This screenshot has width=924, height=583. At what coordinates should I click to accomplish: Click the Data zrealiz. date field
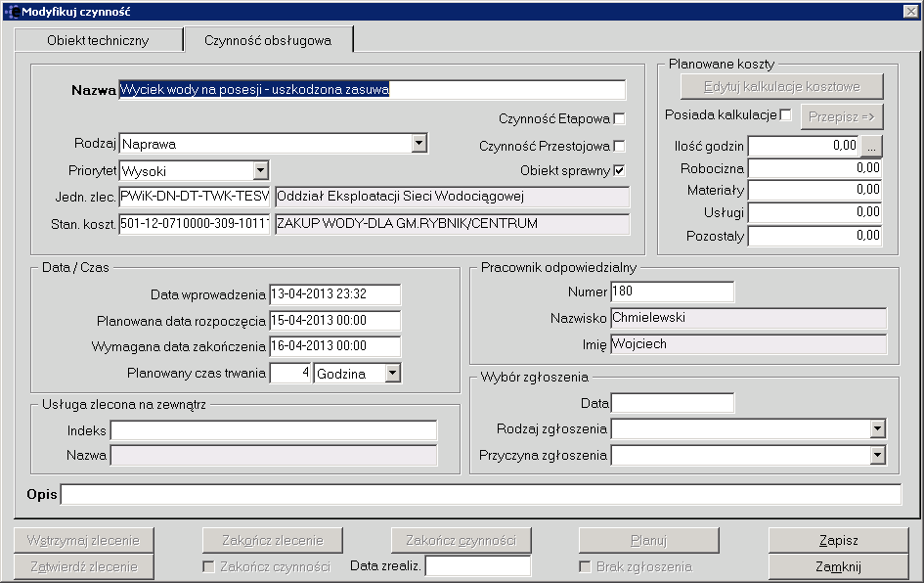(478, 566)
